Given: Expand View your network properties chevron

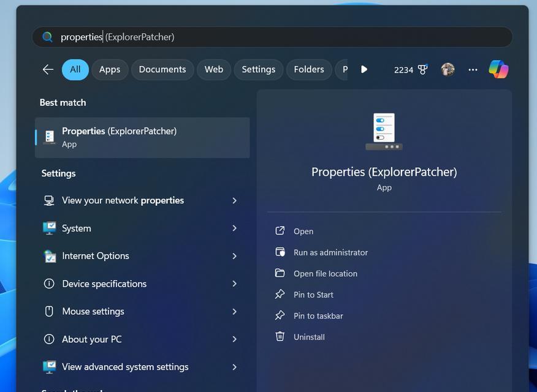Looking at the screenshot, I should [x=235, y=200].
